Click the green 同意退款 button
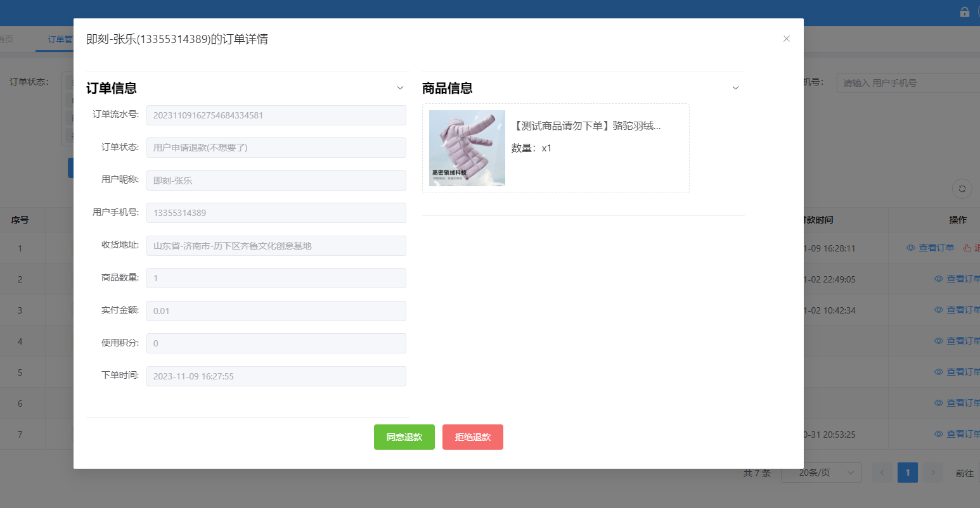 pos(404,437)
